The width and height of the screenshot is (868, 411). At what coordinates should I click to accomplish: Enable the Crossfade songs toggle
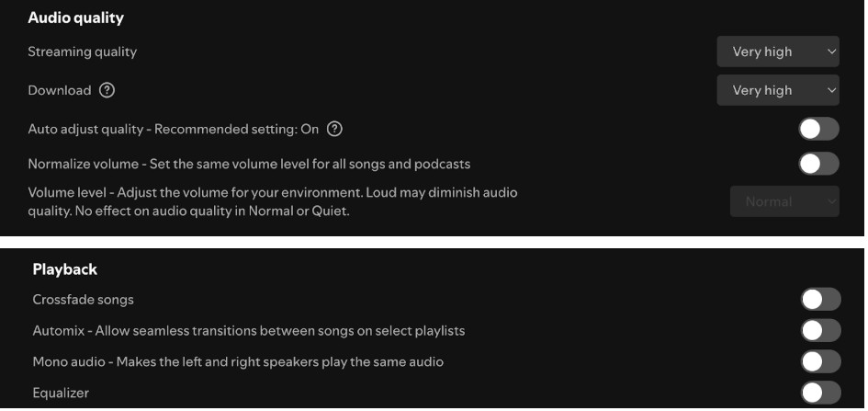click(x=820, y=300)
